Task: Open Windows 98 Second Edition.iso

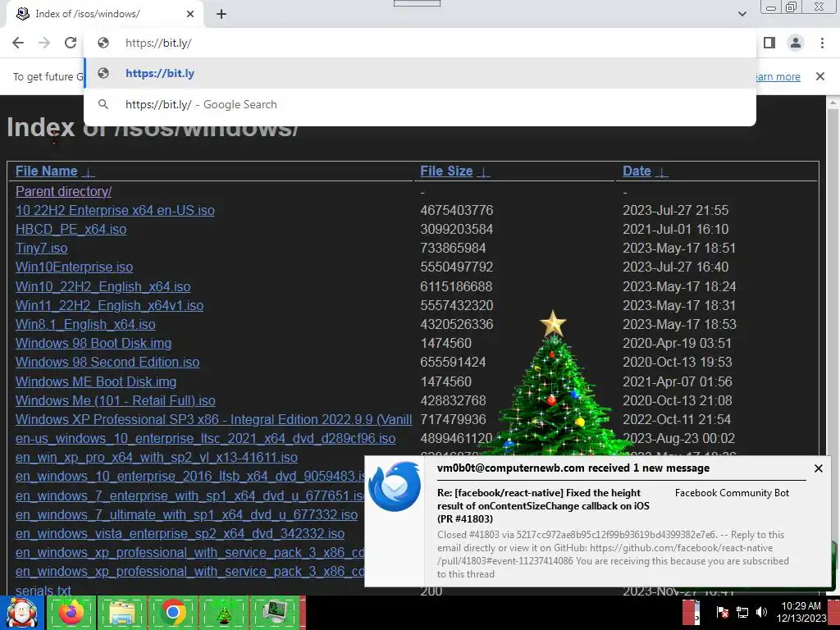Action: tap(107, 362)
